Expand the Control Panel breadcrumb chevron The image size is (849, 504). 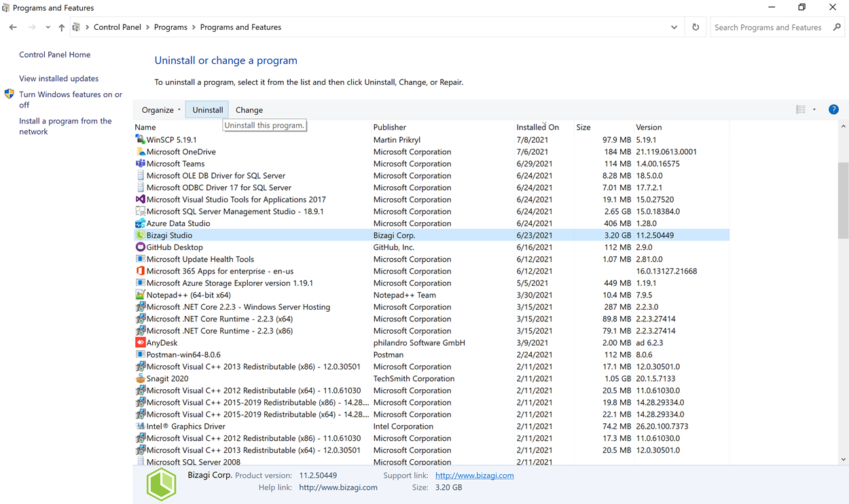pyautogui.click(x=147, y=27)
